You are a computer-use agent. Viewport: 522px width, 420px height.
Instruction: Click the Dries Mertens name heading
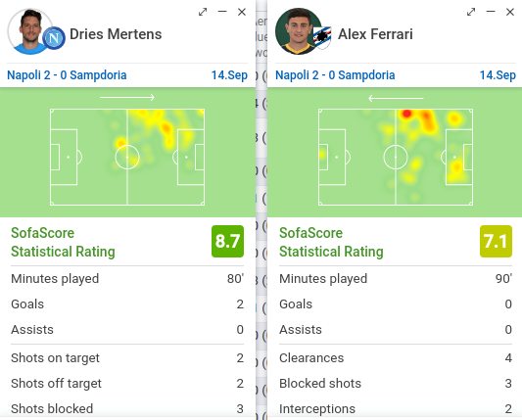pos(116,34)
